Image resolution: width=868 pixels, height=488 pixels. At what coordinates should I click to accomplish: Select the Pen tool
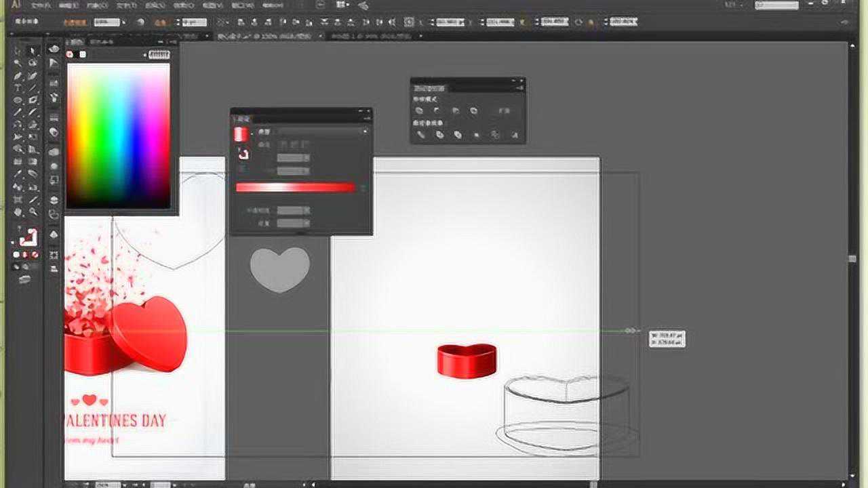point(17,75)
